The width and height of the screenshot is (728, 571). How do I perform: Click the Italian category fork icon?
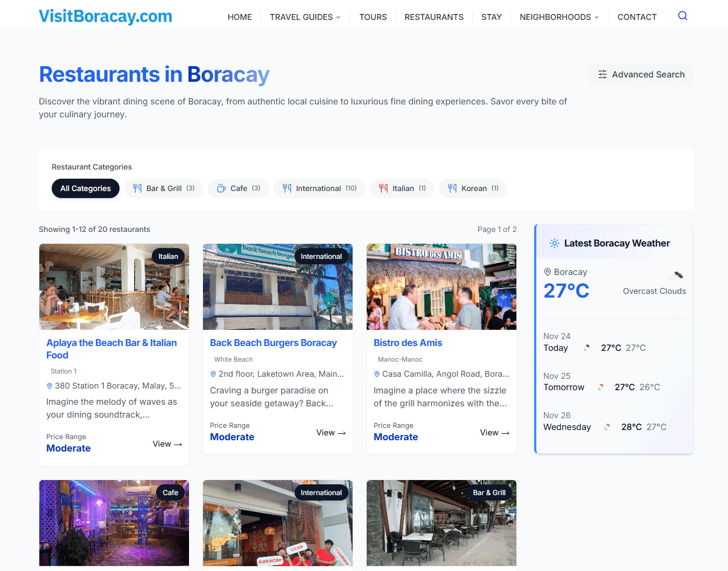click(x=383, y=188)
